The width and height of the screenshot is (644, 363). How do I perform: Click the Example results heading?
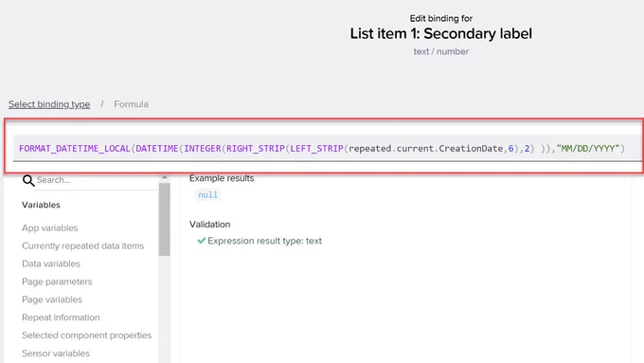[222, 178]
